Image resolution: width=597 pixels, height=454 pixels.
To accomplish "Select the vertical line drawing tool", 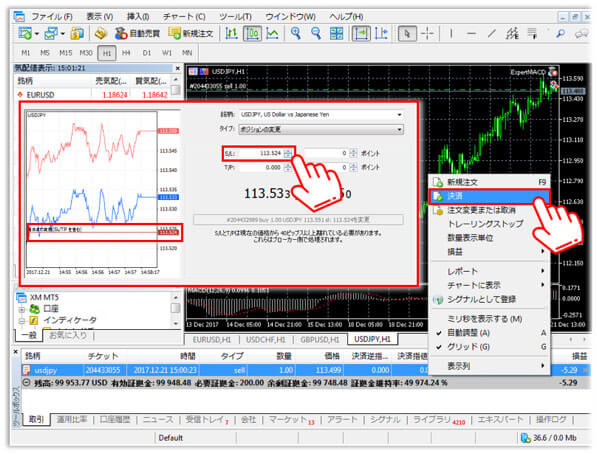I will click(x=451, y=34).
